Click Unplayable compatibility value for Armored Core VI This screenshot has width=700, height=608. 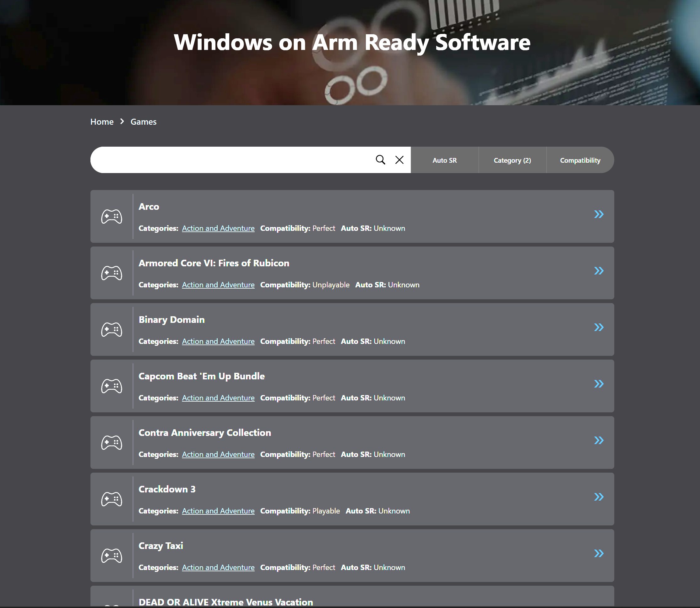click(x=331, y=285)
